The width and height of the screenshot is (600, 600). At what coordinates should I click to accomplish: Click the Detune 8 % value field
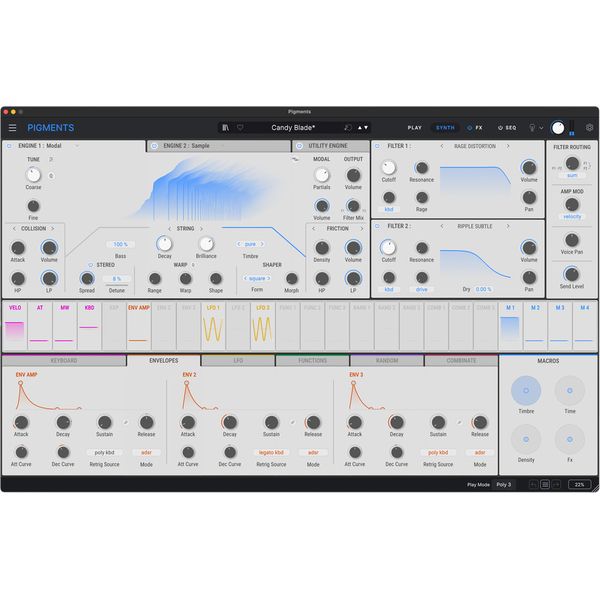tap(117, 279)
